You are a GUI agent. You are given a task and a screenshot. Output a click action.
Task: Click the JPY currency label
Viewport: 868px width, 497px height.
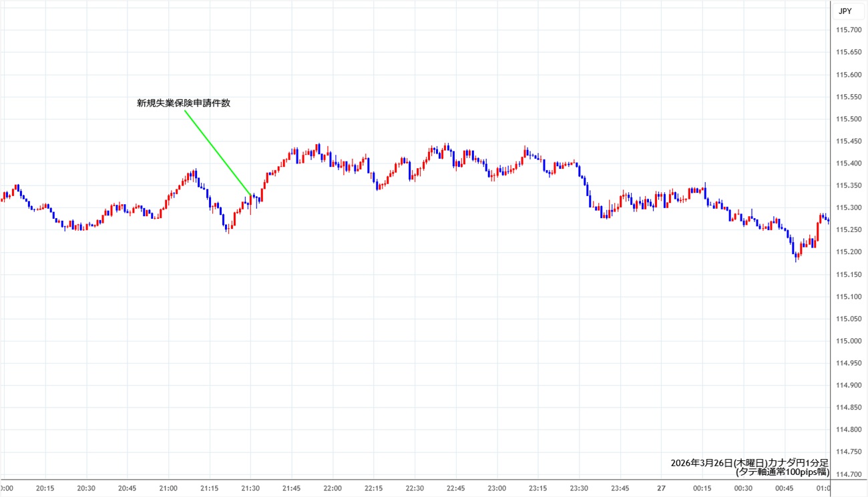[845, 11]
